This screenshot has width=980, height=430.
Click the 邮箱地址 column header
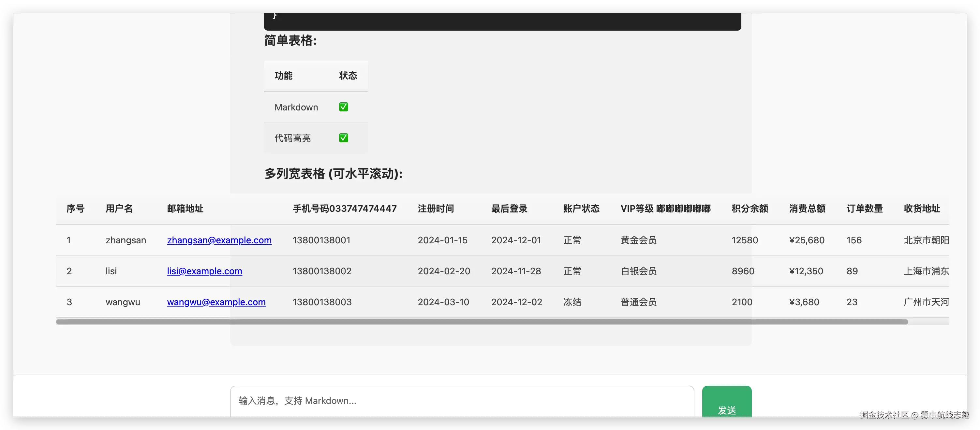pyautogui.click(x=185, y=209)
